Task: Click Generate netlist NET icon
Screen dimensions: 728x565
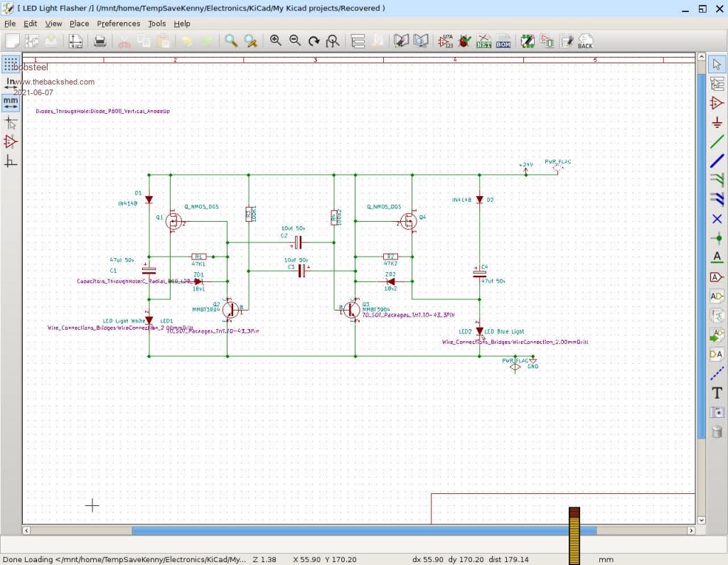Action: 483,41
